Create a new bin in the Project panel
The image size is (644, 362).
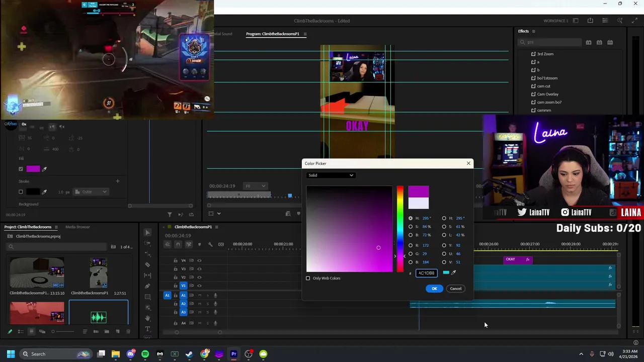(x=107, y=331)
